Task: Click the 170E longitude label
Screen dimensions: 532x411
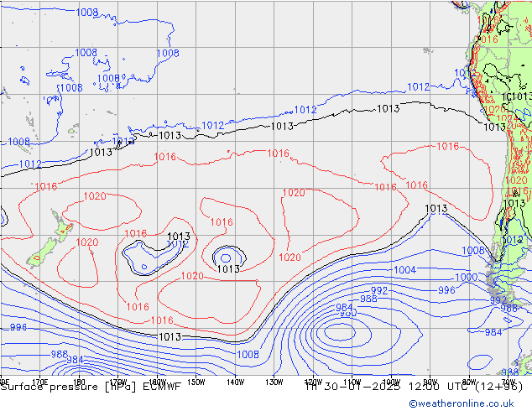Action: tap(39, 382)
